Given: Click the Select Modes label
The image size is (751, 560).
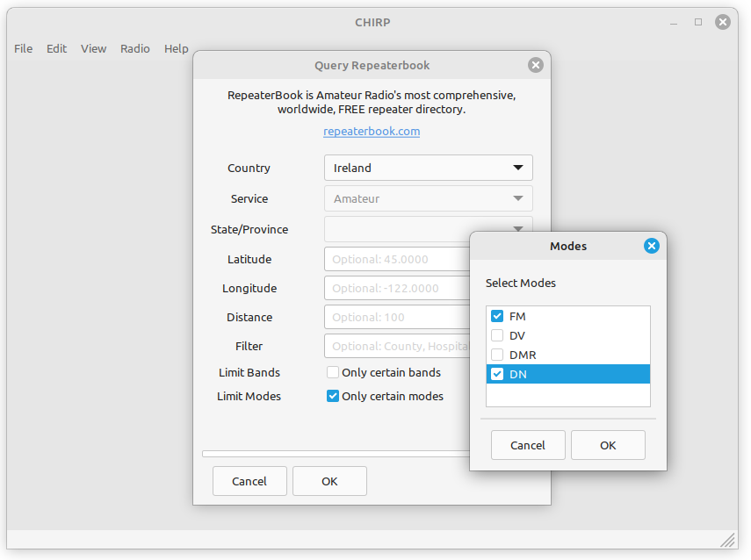Looking at the screenshot, I should [521, 283].
